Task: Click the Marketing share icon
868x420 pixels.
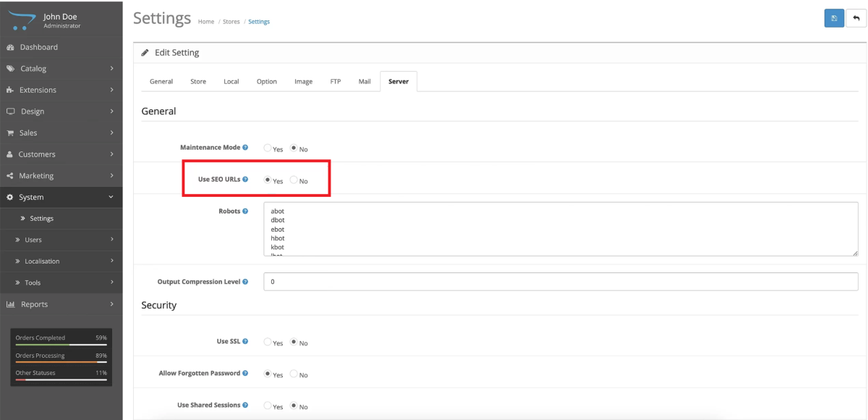Action: (9, 176)
